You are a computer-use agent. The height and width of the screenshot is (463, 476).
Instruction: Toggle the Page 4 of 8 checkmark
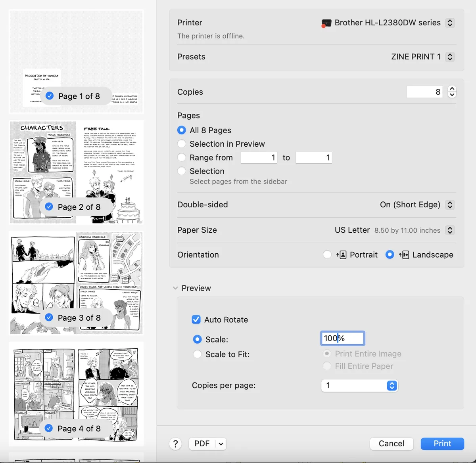49,428
